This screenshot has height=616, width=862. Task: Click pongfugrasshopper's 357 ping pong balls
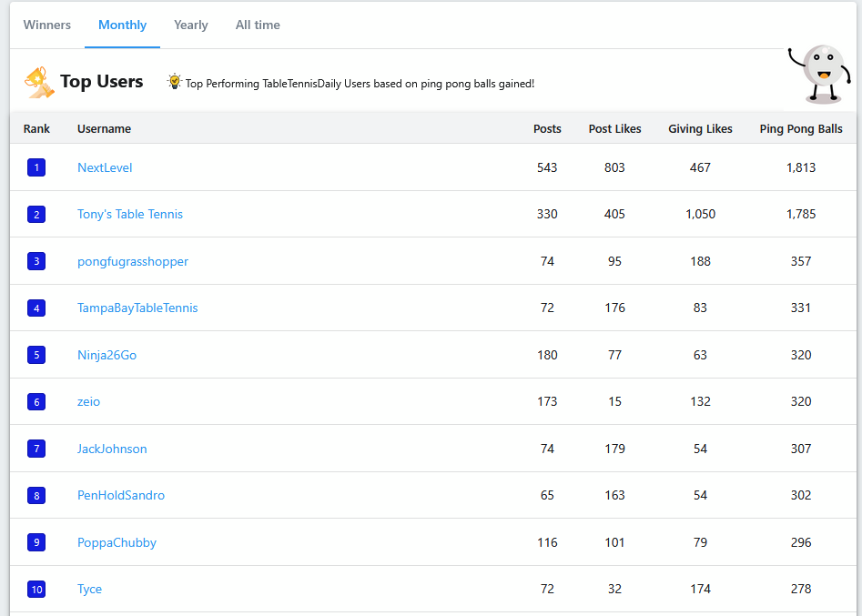[x=801, y=261]
